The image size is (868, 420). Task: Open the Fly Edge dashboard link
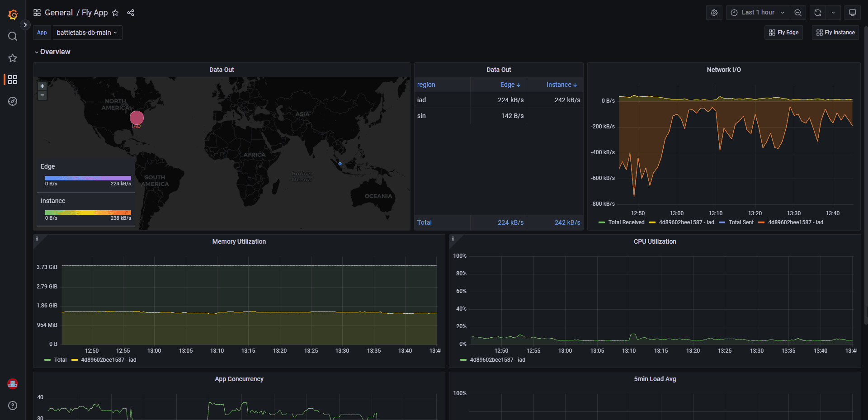click(x=783, y=33)
